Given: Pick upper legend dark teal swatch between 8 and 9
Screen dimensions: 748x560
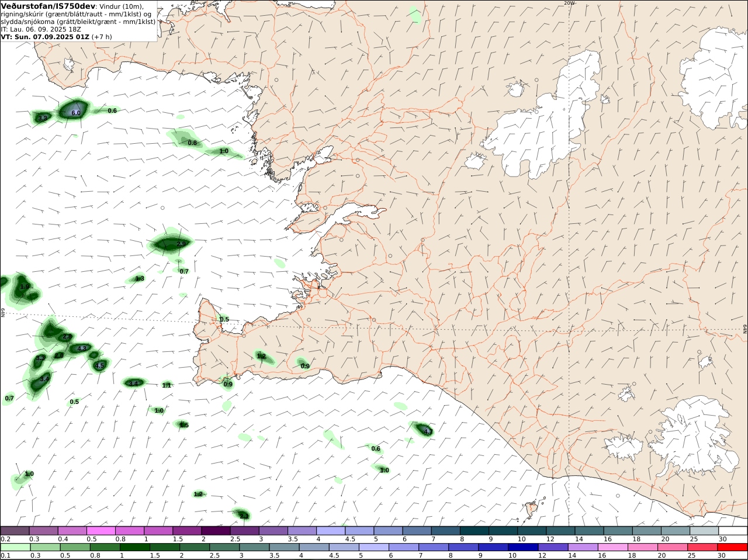Looking at the screenshot, I should pos(473,530).
